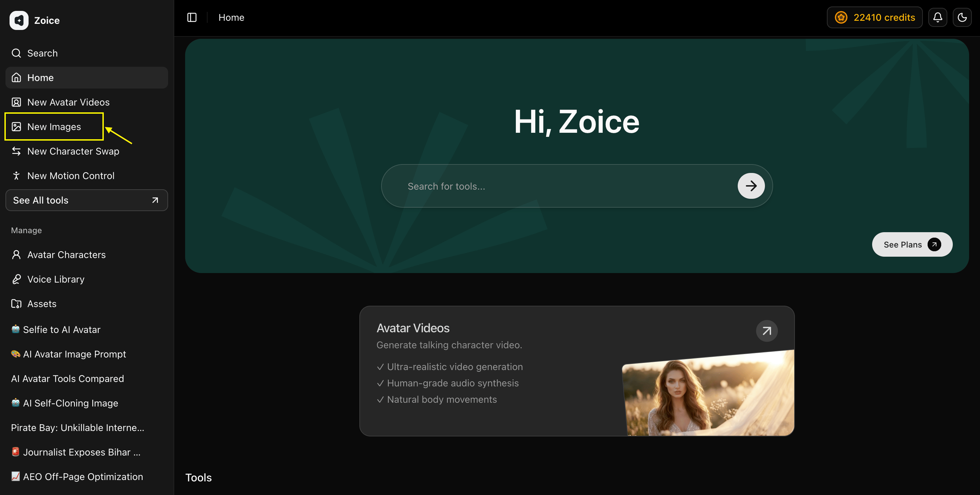The width and height of the screenshot is (980, 495).
Task: Open notifications bell icon
Action: pos(937,17)
